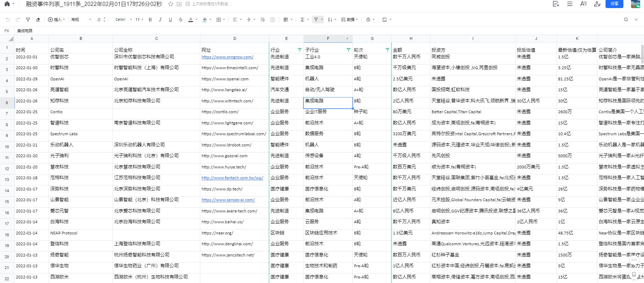Click the last-modified status text in title bar
This screenshot has width=644, height=283.
[211, 4]
